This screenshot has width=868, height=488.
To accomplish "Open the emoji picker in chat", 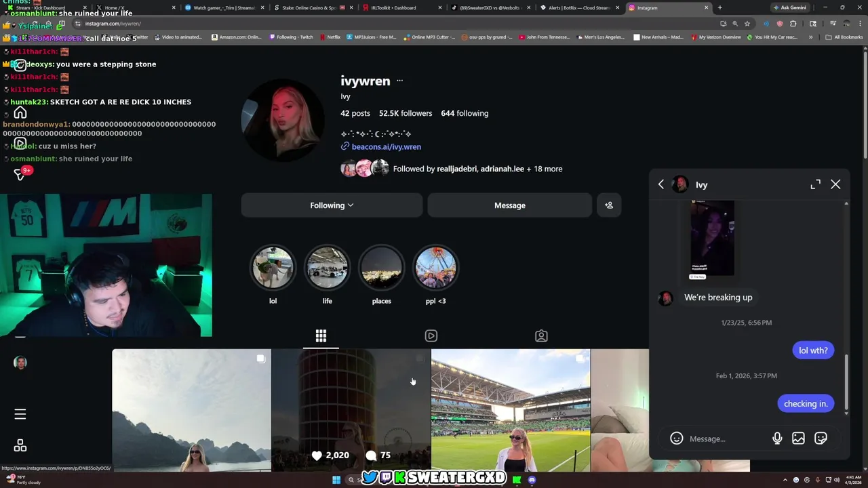I will pyautogui.click(x=676, y=439).
